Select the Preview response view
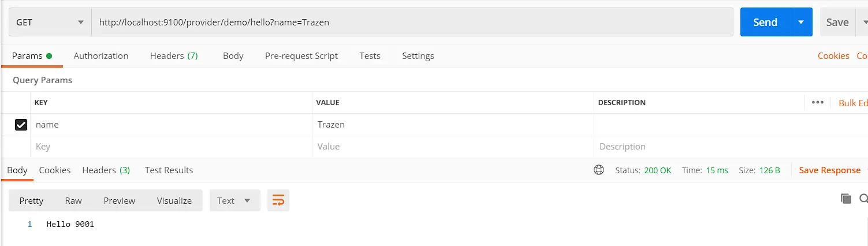The height and width of the screenshot is (246, 868). [119, 200]
